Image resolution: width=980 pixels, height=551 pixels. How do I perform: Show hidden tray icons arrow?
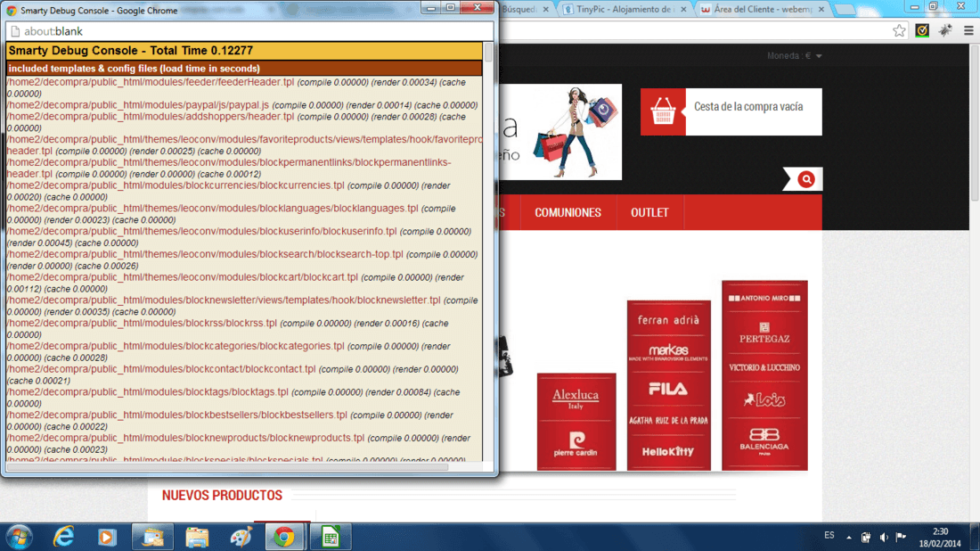[x=849, y=538]
